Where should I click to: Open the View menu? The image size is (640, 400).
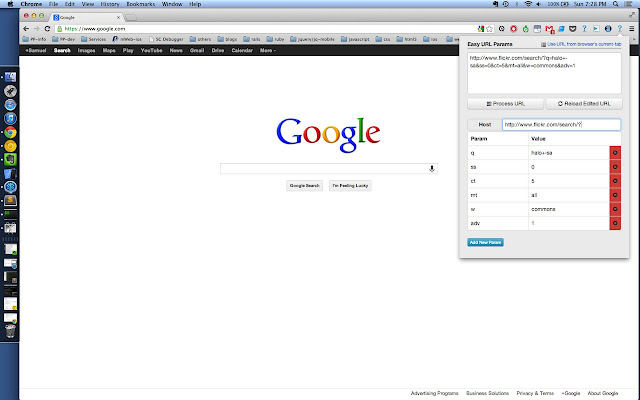[x=88, y=4]
